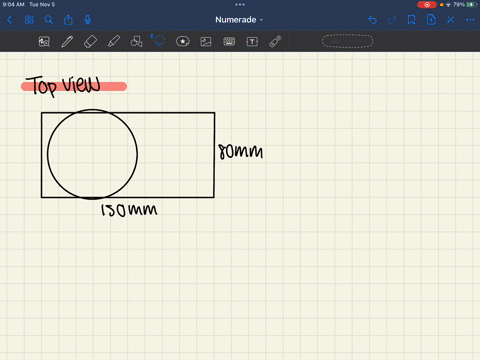Select the Laser pointer tool
Viewport: 480px width, 360px height.
coord(275,42)
